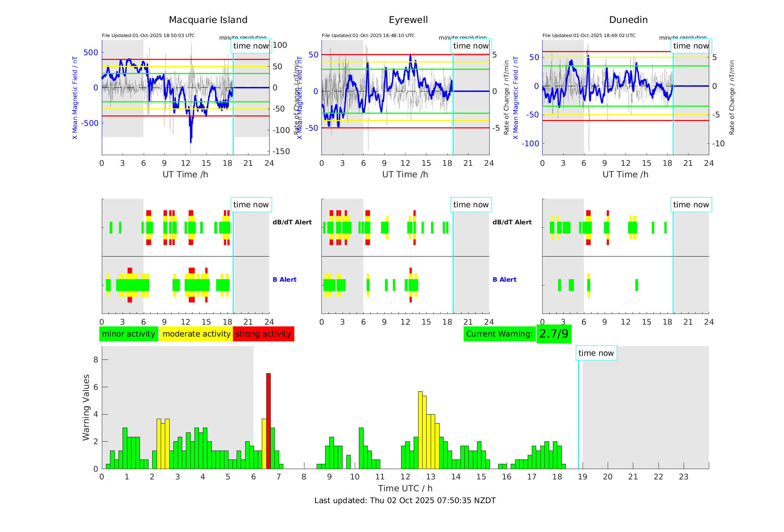Click the green minor activity legend box

tap(129, 334)
